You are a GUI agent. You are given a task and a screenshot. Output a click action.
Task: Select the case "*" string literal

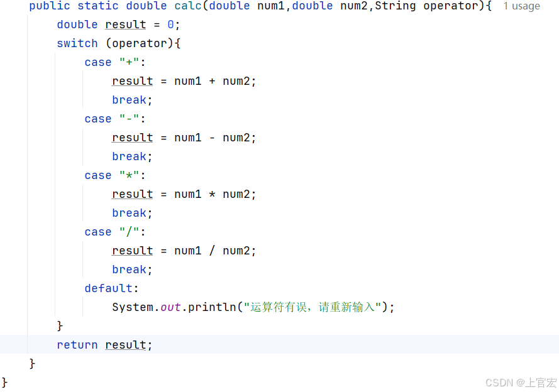coord(130,175)
